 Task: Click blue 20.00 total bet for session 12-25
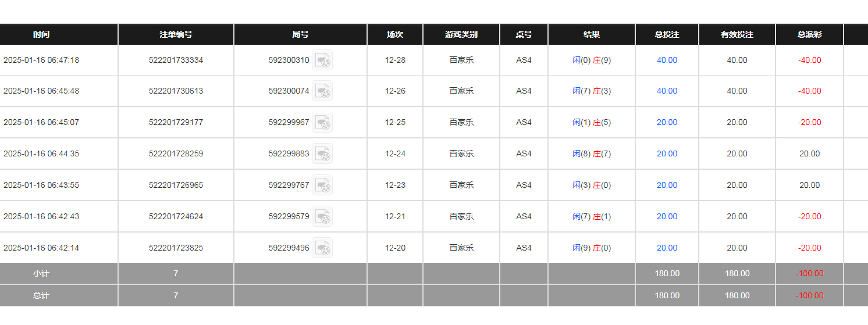point(667,123)
